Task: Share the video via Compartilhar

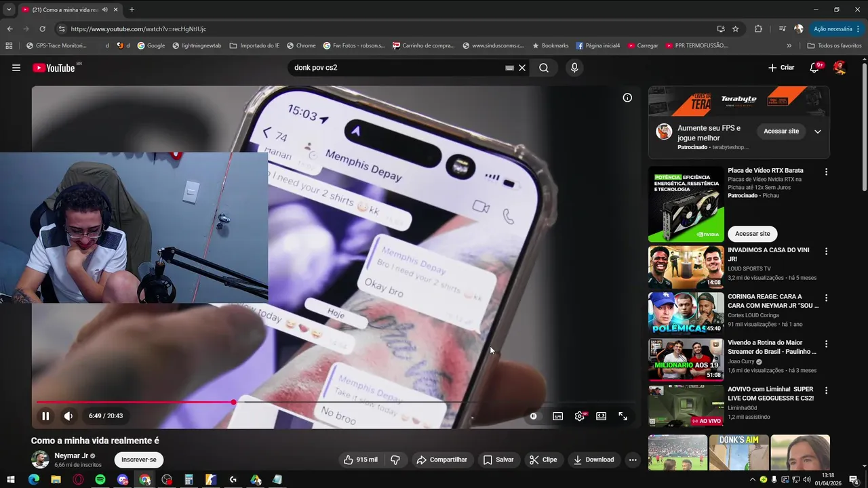Action: click(x=442, y=460)
